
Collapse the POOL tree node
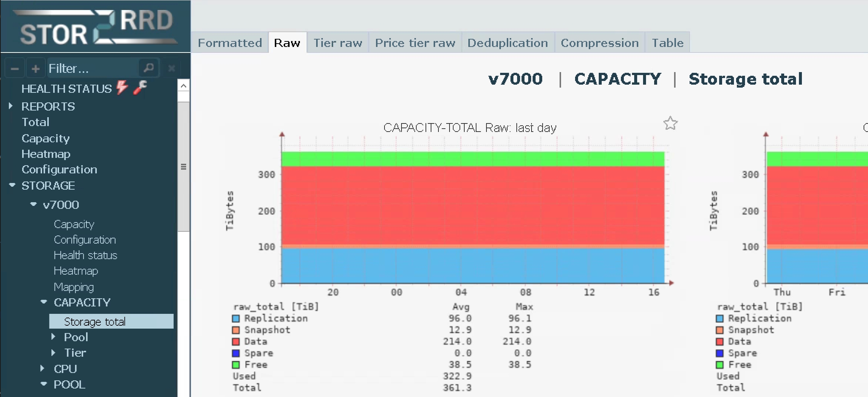[x=44, y=384]
